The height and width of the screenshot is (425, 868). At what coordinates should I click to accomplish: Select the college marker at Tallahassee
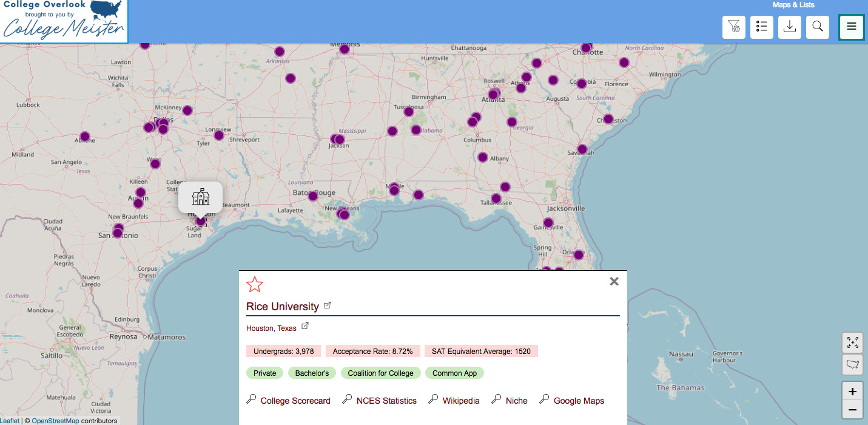(496, 198)
